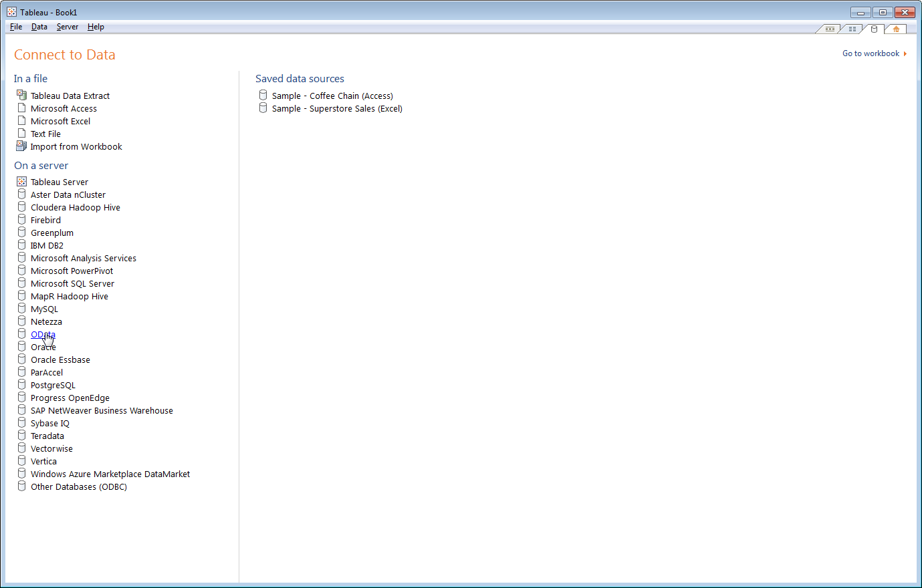This screenshot has width=922, height=588.
Task: Click the Tableau Data Extract icon
Action: point(21,95)
